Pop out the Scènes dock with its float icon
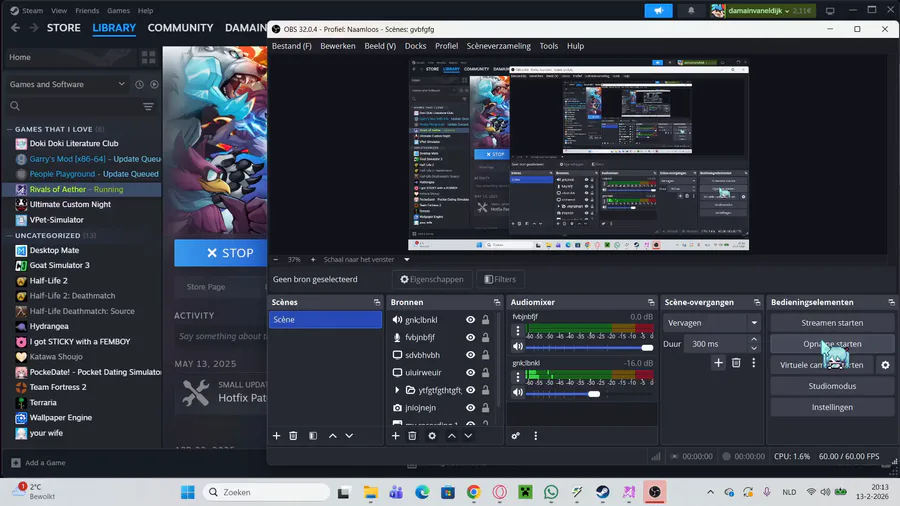Image resolution: width=900 pixels, height=506 pixels. [x=377, y=302]
